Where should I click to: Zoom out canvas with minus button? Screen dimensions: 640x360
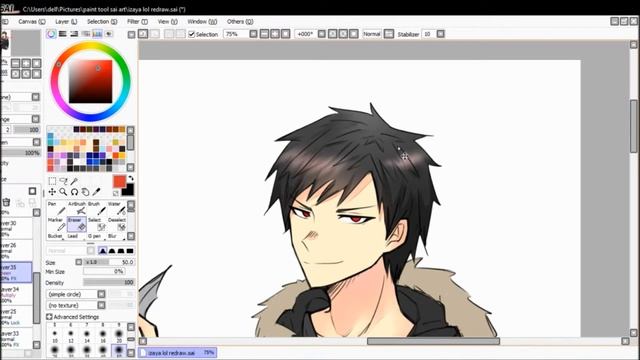pos(264,34)
